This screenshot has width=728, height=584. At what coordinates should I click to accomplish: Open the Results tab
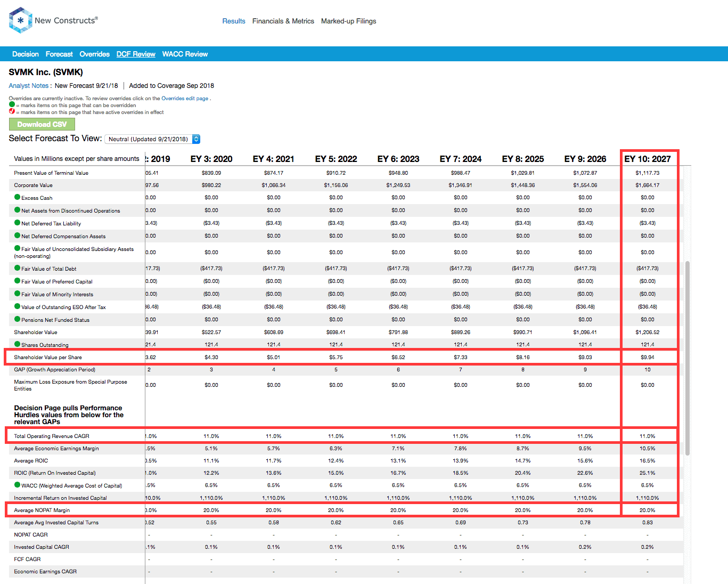click(234, 21)
